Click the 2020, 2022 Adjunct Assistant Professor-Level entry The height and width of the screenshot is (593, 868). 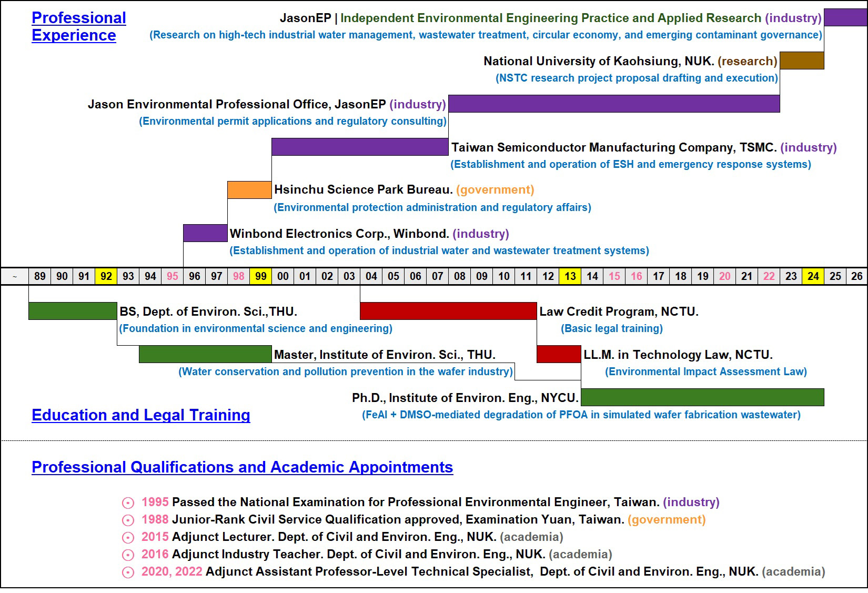point(473,571)
